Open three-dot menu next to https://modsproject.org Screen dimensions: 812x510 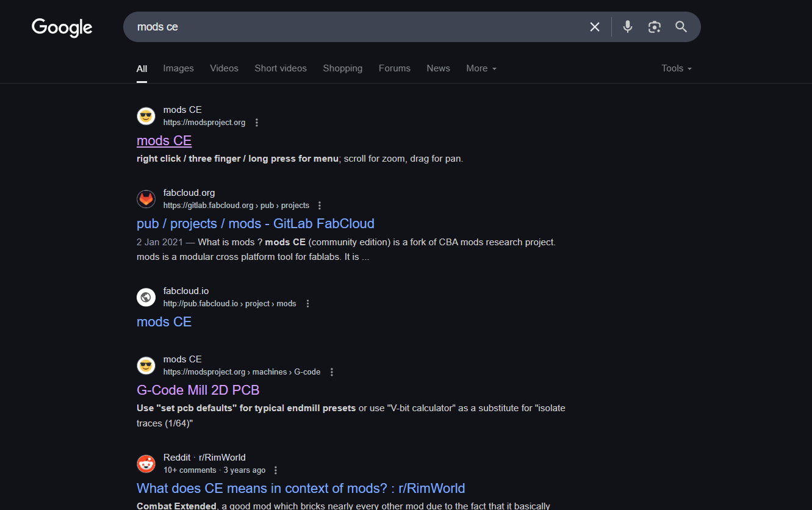(x=257, y=123)
